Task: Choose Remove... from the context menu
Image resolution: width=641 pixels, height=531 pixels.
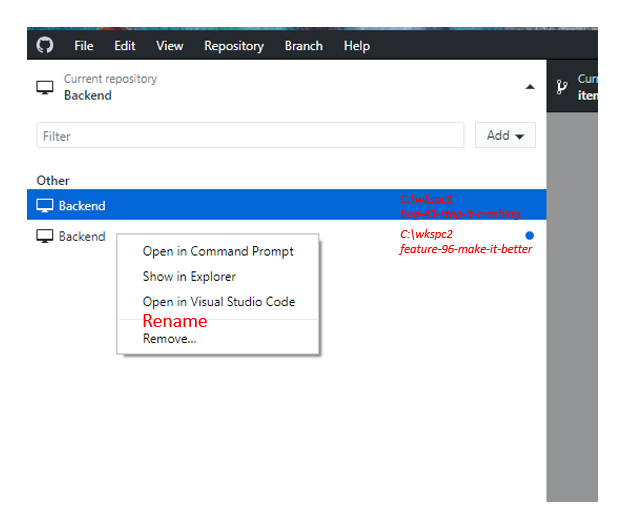Action: tap(218, 339)
